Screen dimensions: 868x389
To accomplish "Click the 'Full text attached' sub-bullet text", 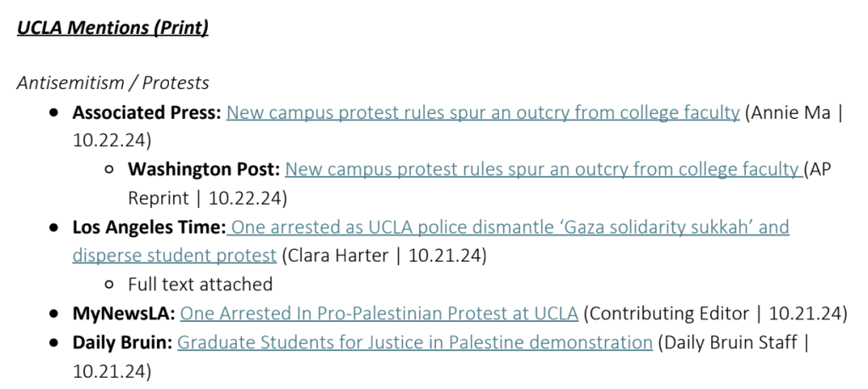I will coord(200,285).
